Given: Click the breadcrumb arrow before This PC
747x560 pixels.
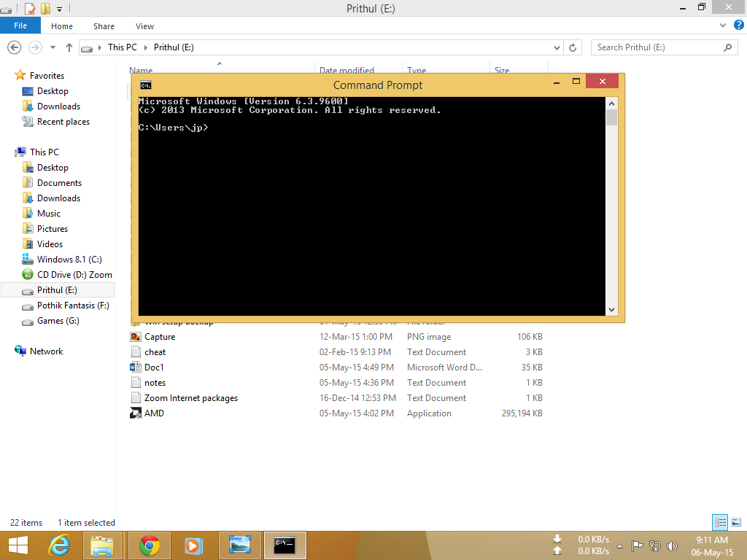Looking at the screenshot, I should click(x=99, y=47).
